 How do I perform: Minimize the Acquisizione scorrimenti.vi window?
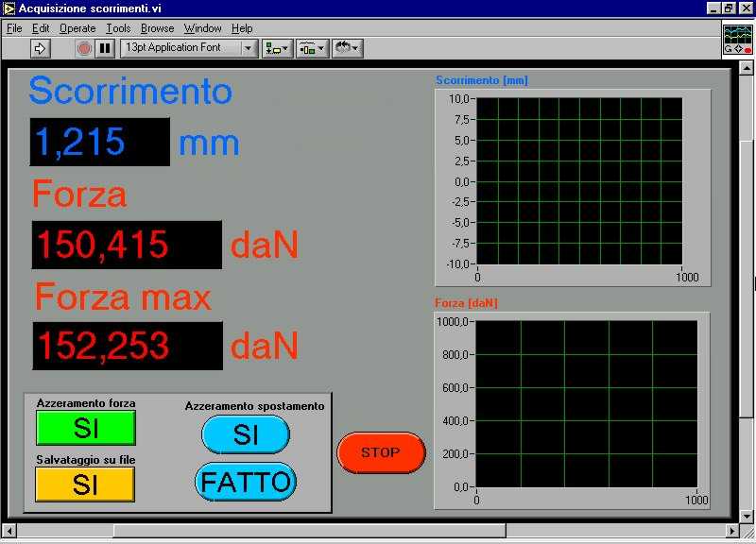[713, 8]
